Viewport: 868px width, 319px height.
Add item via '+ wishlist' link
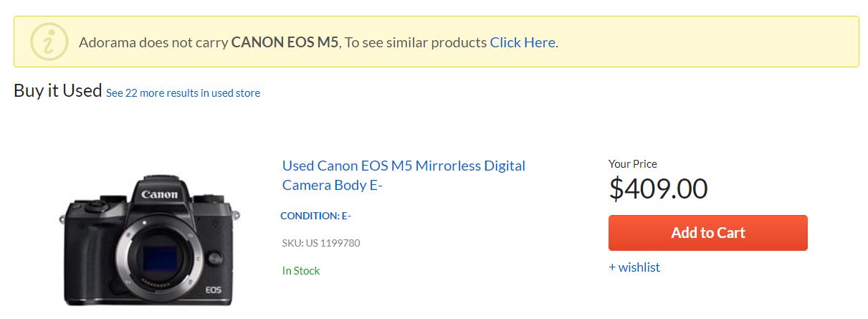tap(634, 267)
